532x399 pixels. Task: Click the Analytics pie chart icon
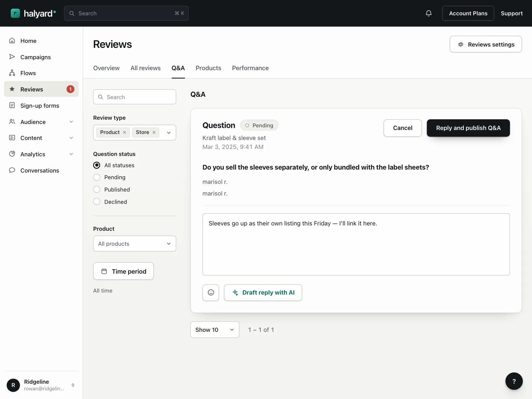[x=12, y=154]
